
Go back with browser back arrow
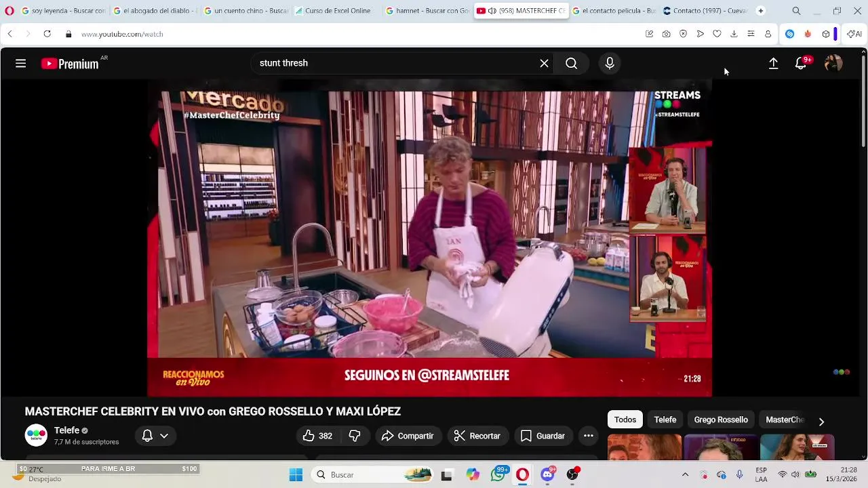coord(9,34)
